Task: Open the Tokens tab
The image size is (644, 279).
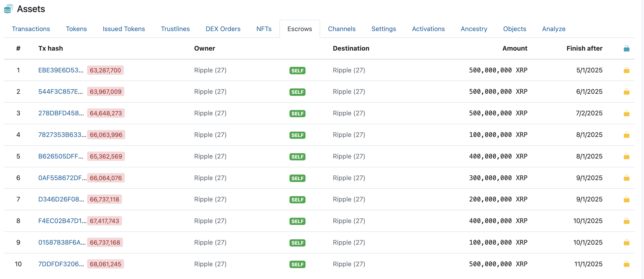Action: point(76,29)
